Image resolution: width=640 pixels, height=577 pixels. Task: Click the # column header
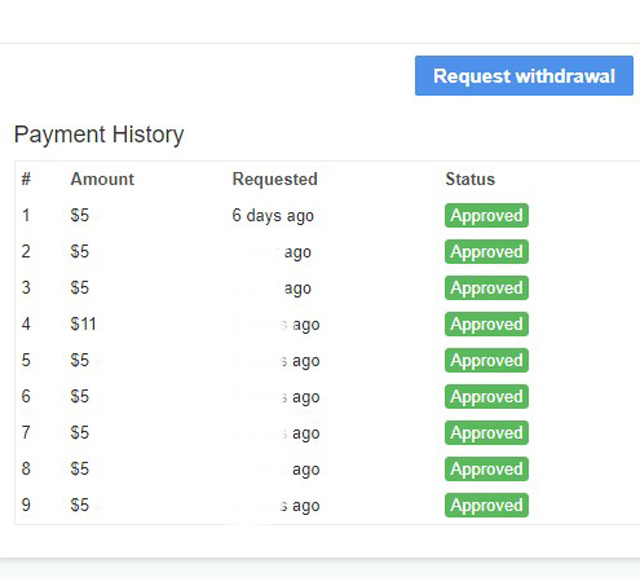pyautogui.click(x=26, y=179)
